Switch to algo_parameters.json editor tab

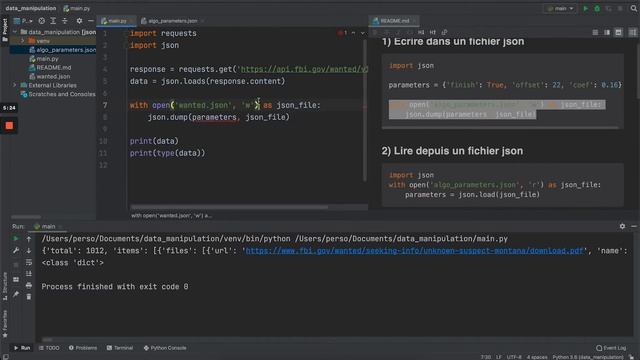[x=172, y=21]
